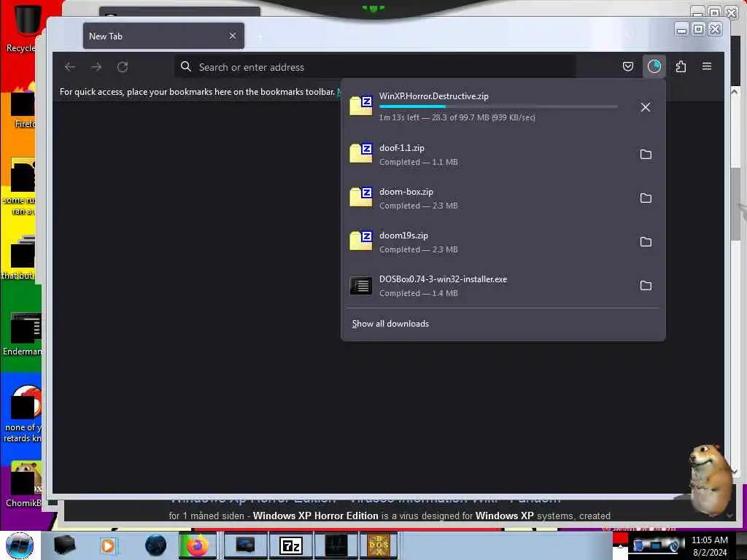Open the doom-box.zip download entry

click(x=503, y=198)
